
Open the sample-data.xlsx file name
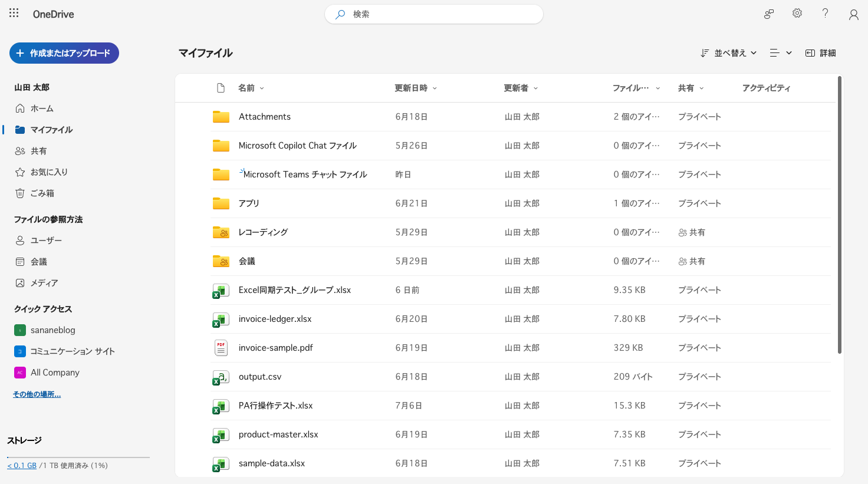(x=272, y=463)
